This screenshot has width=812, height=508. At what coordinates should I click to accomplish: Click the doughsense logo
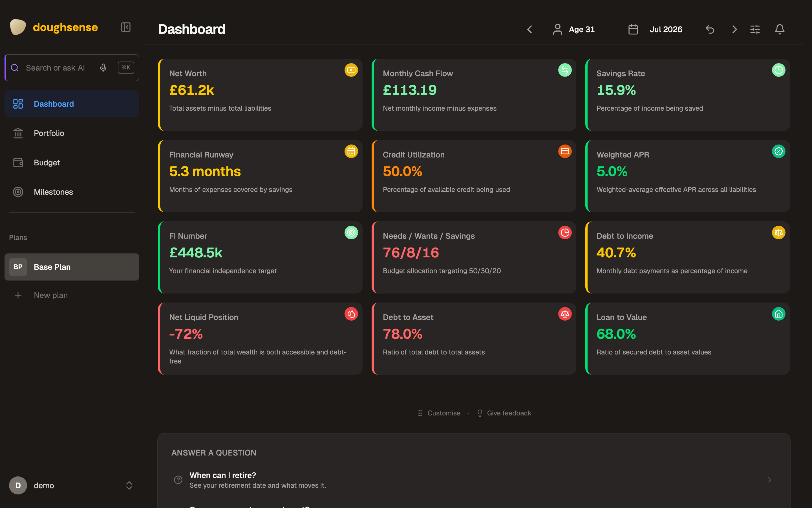pos(54,27)
